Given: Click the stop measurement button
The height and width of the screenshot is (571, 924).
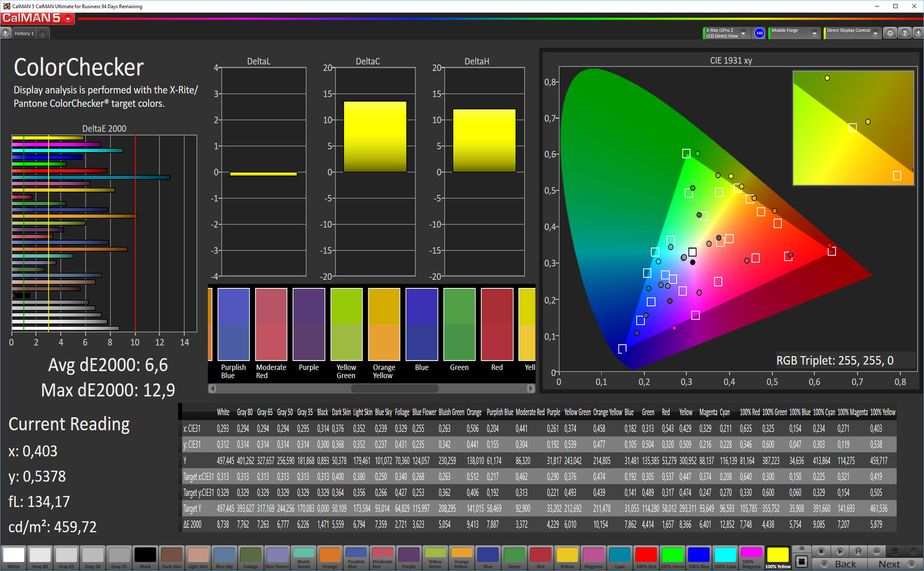Looking at the screenshot, I should pos(821,551).
